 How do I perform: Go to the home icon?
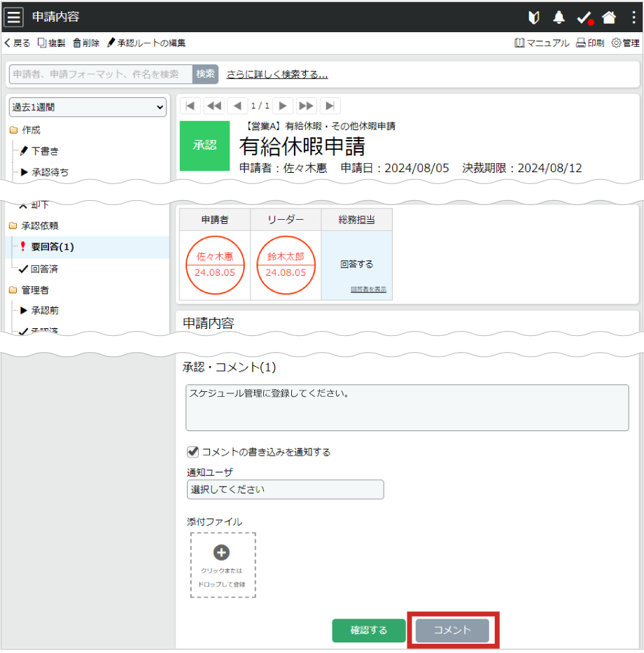coord(609,17)
